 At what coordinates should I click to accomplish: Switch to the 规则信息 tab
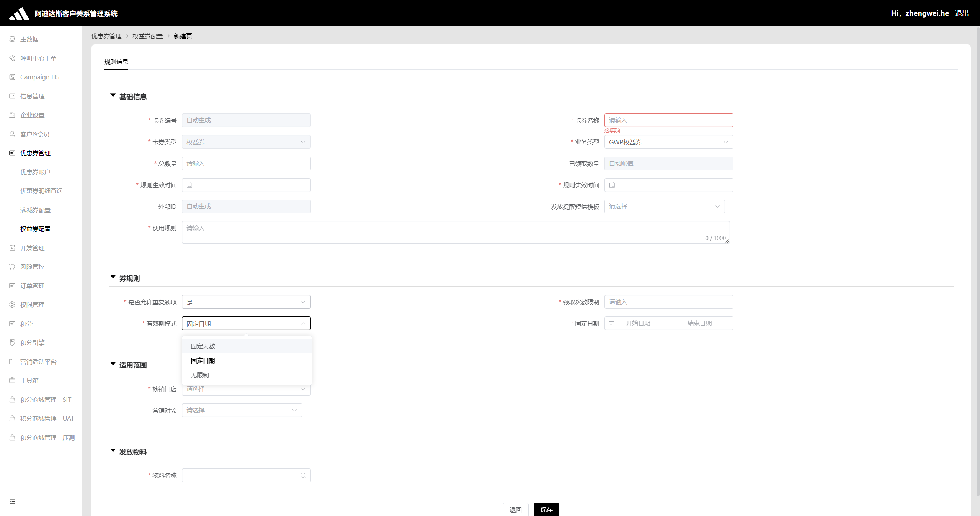pos(116,62)
